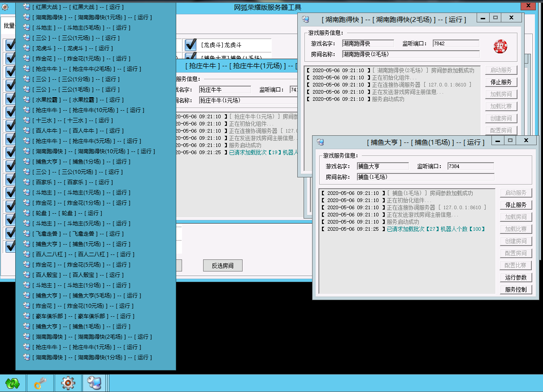Click the 监听端口 field showing 7384
Image resolution: width=543 pixels, height=392 pixels.
pyautogui.click(x=470, y=166)
